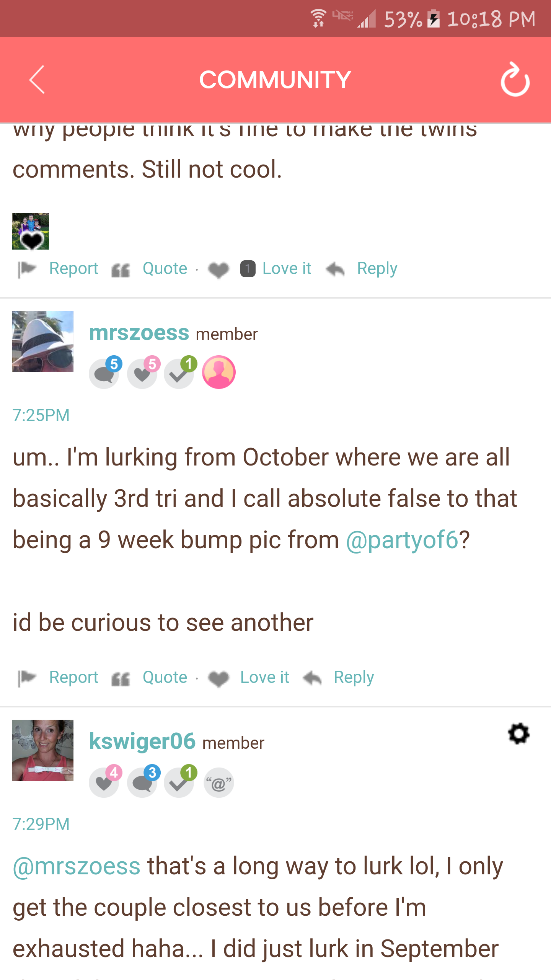Tap kswiger06's @ mention badge

tap(219, 782)
